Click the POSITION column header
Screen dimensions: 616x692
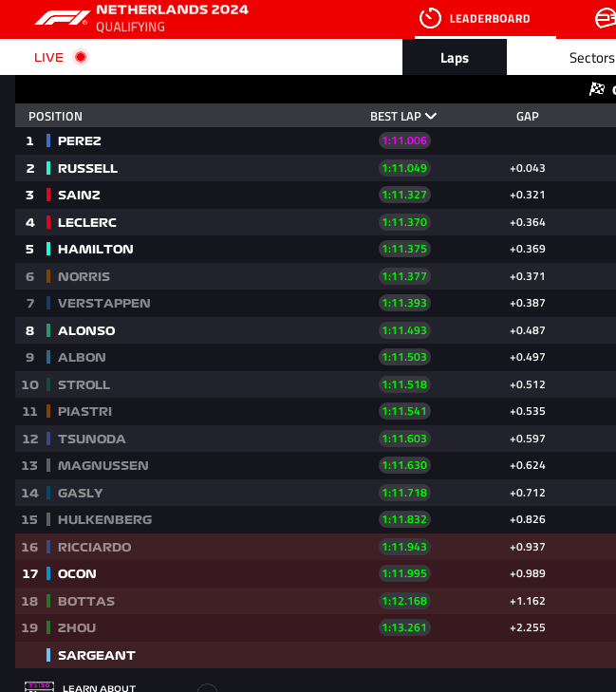click(x=56, y=117)
